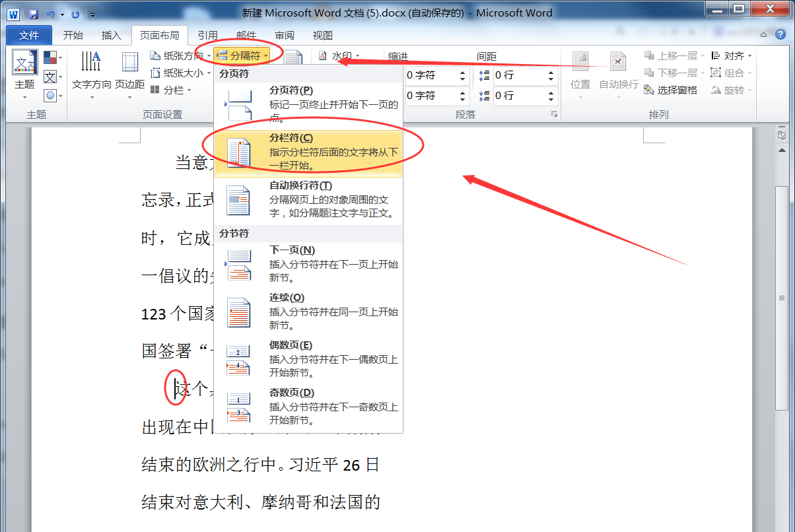Open the 旋转 rotate dropdown
The width and height of the screenshot is (795, 532).
point(732,90)
